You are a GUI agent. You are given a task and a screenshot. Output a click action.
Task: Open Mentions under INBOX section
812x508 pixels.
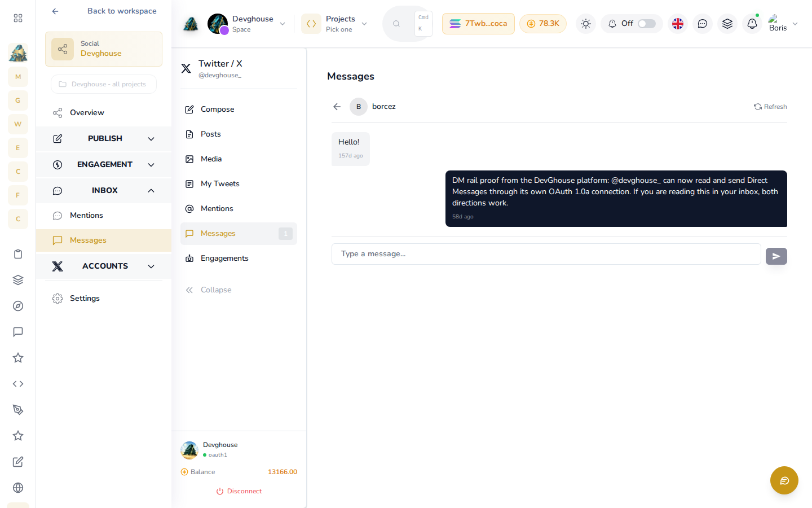pyautogui.click(x=104, y=216)
